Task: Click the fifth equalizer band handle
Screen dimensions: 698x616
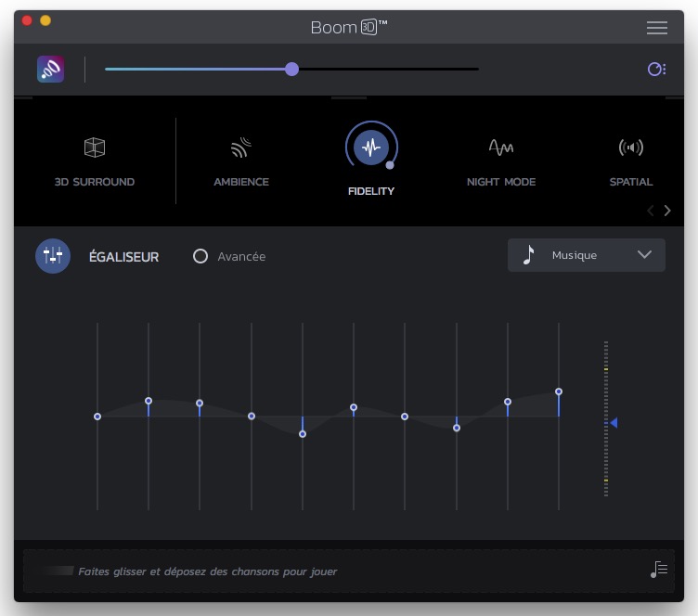Action: tap(303, 433)
